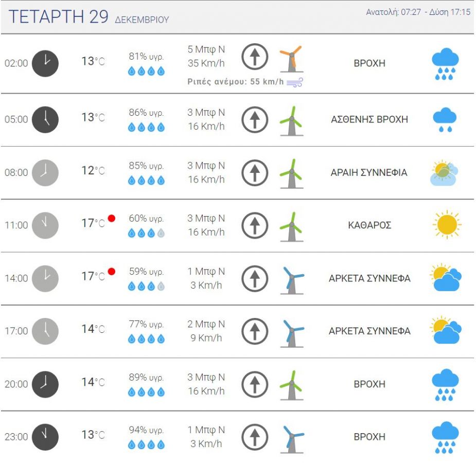476x463 pixels.
Task: Click the red dot beside 17°C at 11:00
Action: (111, 218)
